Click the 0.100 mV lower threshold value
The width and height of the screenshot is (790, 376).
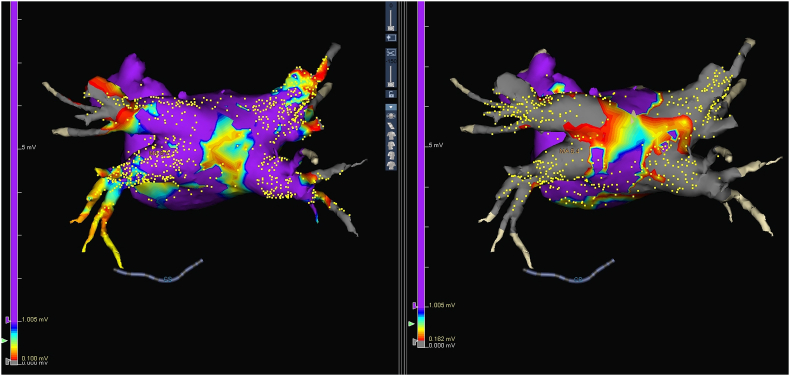coord(35,358)
